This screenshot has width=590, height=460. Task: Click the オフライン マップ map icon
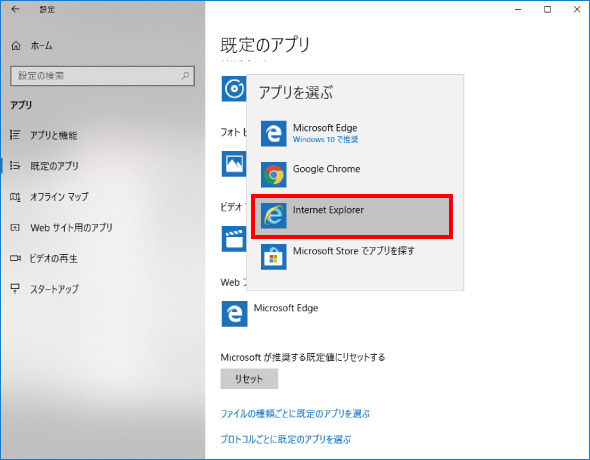(15, 197)
